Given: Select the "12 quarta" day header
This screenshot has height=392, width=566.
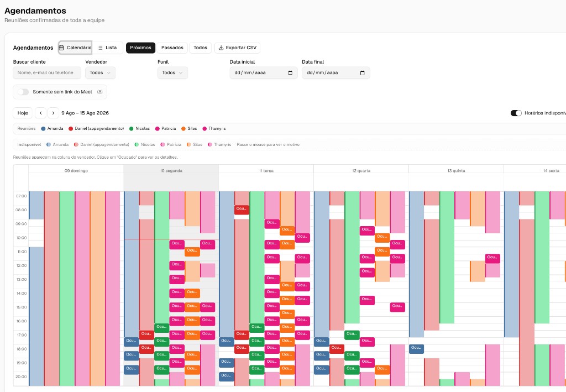Looking at the screenshot, I should (x=361, y=171).
